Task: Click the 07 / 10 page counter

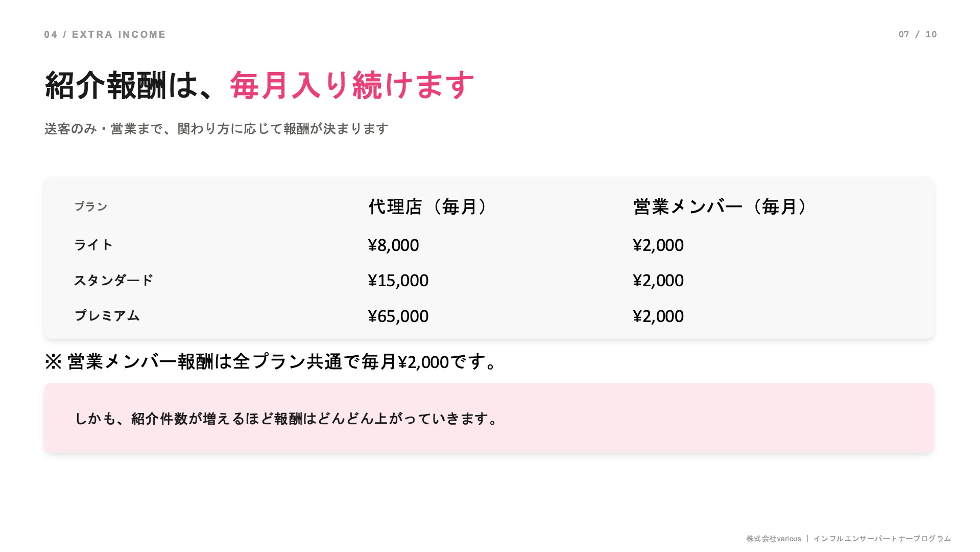Action: click(918, 34)
